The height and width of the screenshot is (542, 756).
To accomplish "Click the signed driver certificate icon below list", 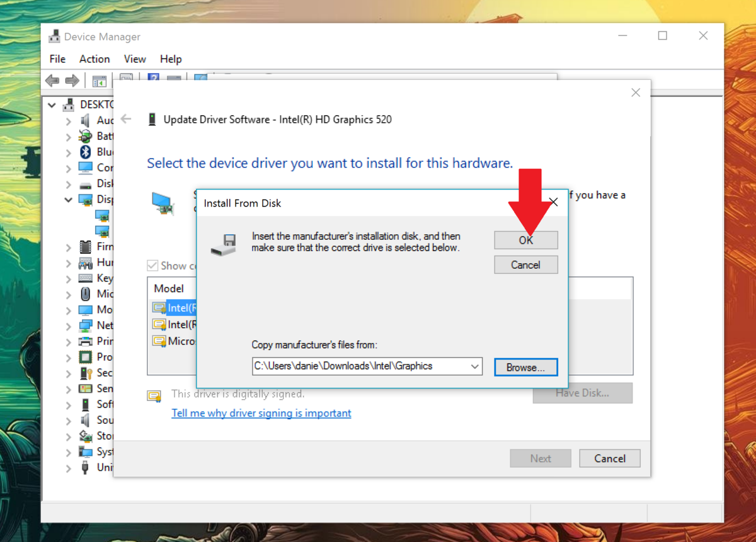I will coord(154,396).
